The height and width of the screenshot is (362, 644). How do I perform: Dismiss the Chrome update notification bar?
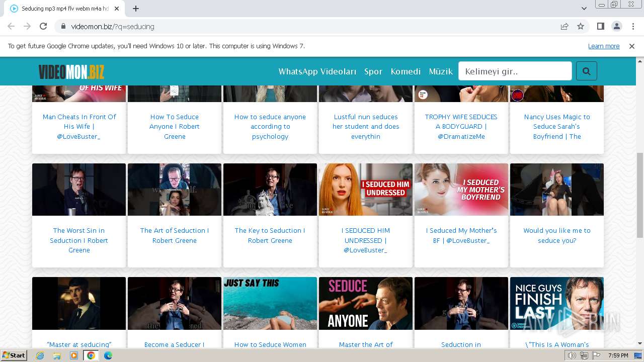point(632,46)
